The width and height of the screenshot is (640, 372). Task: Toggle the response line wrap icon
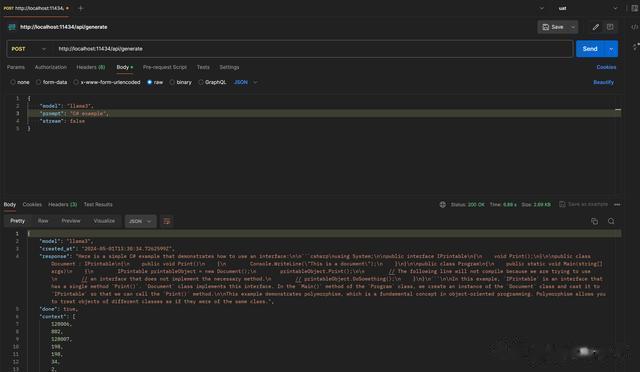pos(167,221)
